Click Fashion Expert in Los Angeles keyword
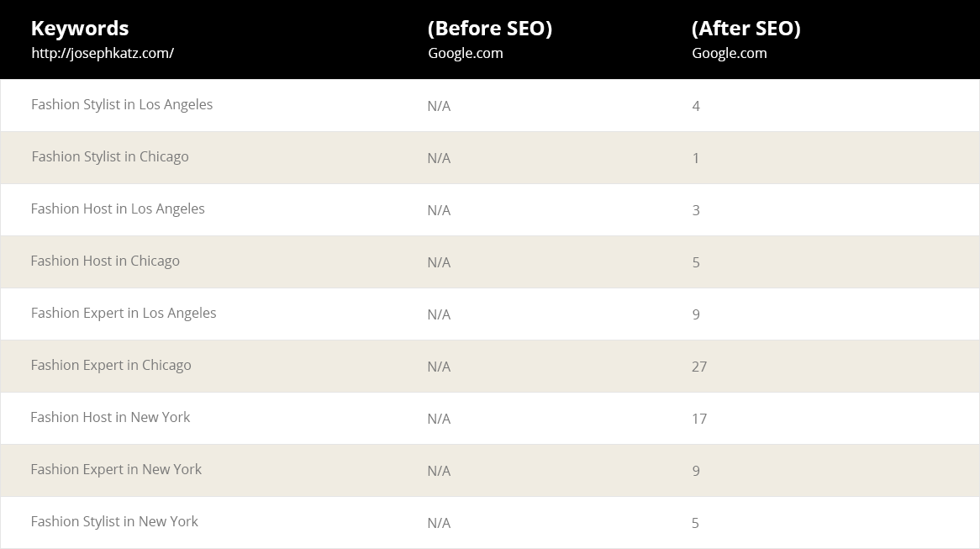 [x=124, y=313]
